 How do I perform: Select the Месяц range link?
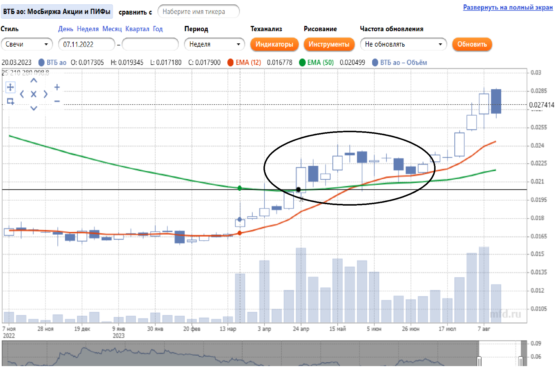[112, 29]
